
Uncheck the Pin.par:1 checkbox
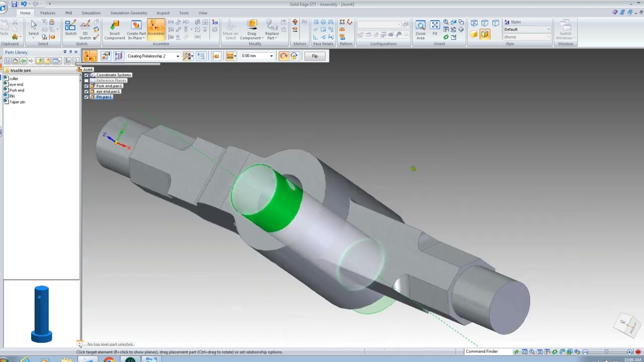tap(86, 97)
